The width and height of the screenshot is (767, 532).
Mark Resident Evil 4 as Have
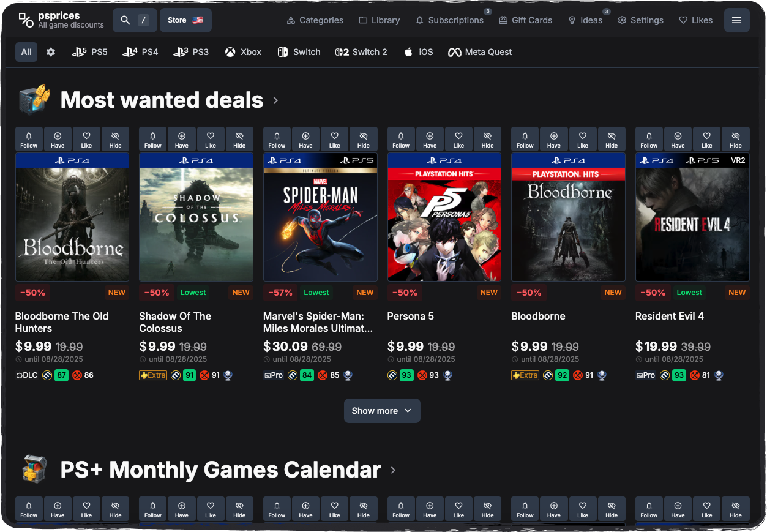678,139
